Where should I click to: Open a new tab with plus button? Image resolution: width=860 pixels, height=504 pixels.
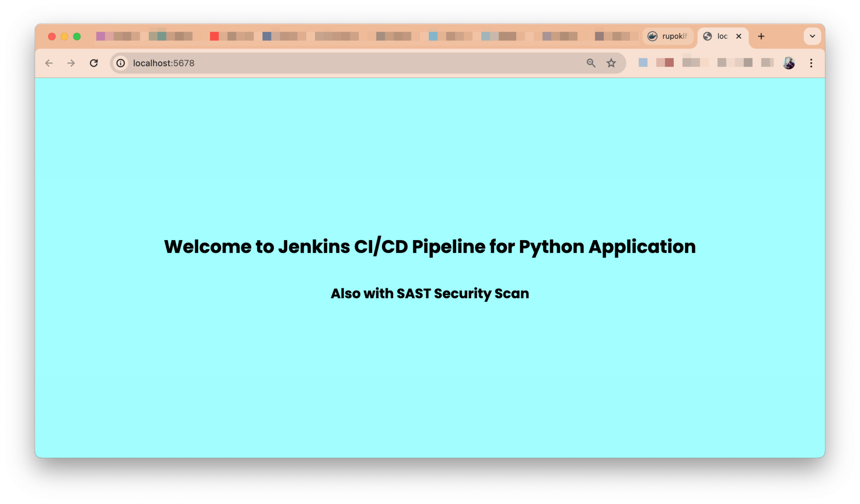(x=761, y=36)
